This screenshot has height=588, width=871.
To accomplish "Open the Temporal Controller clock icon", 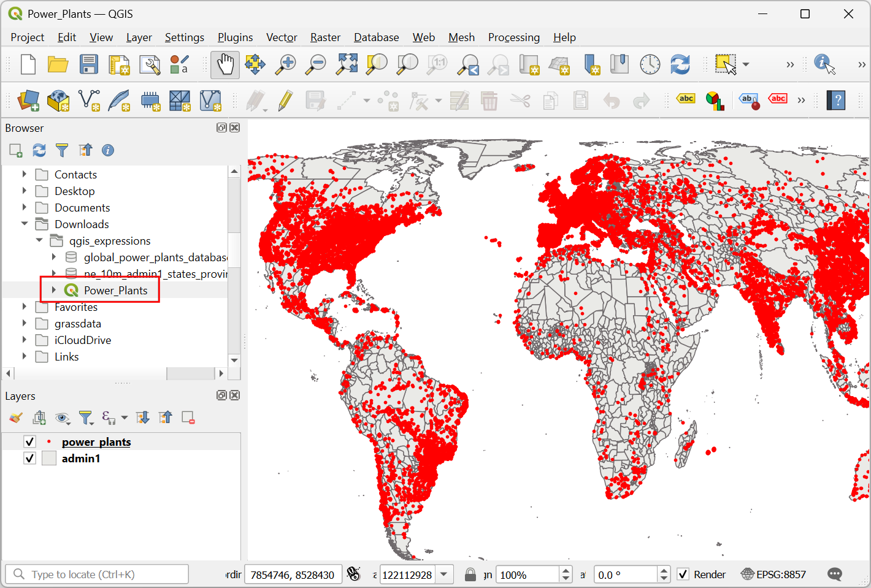I will [650, 64].
